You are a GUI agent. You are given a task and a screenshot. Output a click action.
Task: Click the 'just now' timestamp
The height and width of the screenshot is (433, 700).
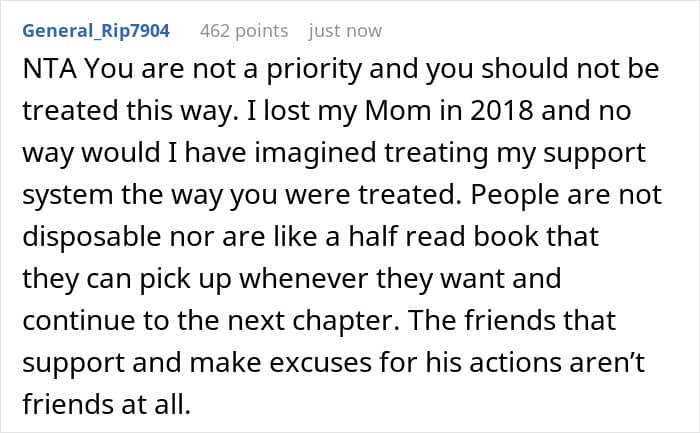point(345,31)
